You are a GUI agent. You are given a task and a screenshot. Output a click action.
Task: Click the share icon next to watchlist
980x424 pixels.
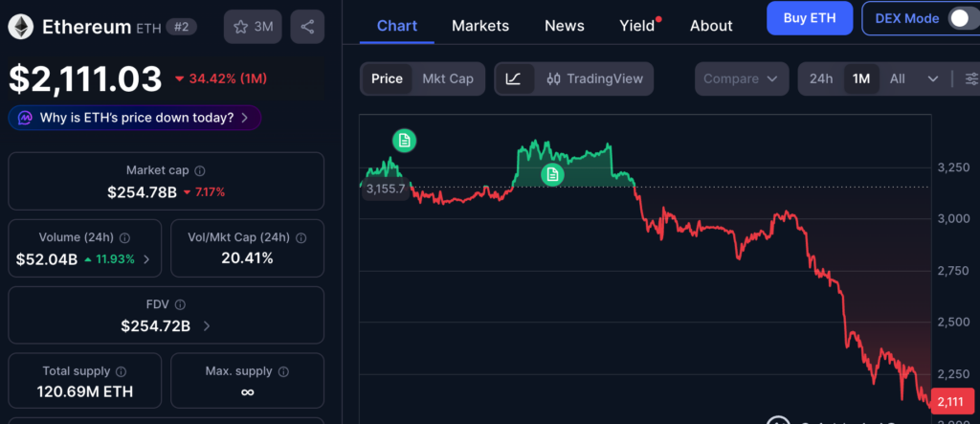[x=306, y=27]
